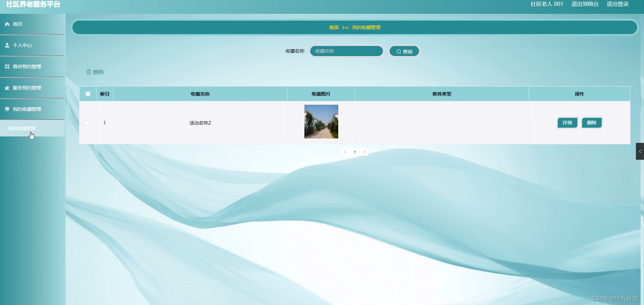Select the person icon for 个人中心
This screenshot has height=305, width=644.
pyautogui.click(x=7, y=45)
